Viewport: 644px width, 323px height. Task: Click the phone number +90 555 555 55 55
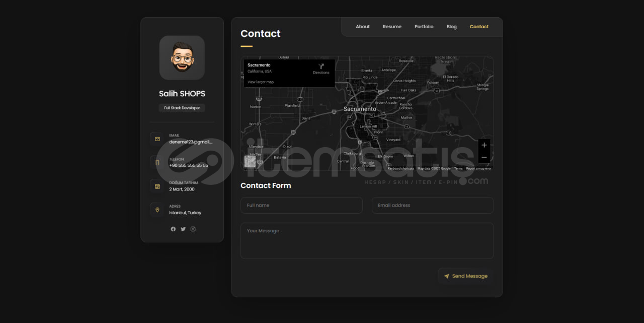(189, 165)
